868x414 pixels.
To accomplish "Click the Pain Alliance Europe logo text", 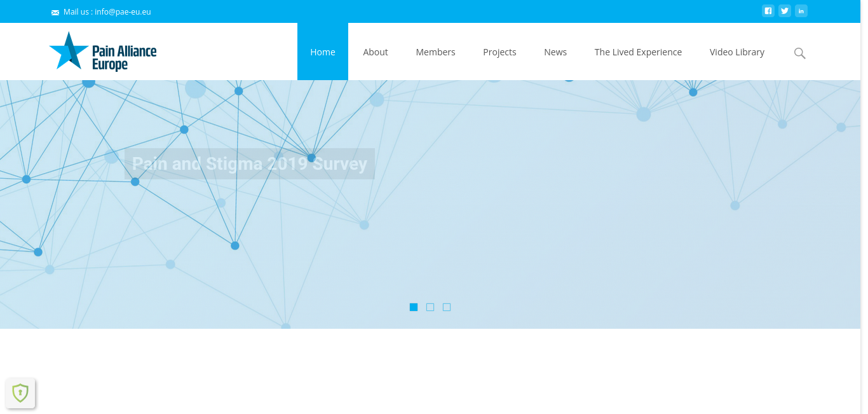I will pyautogui.click(x=124, y=57).
